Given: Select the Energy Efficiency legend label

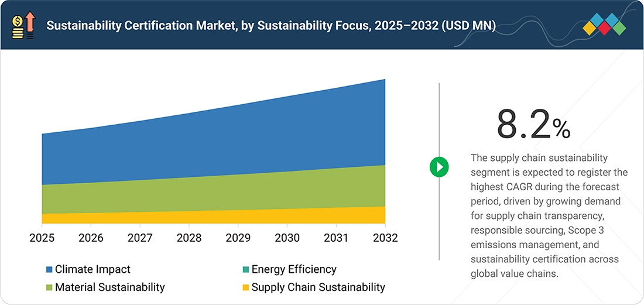Looking at the screenshot, I should [294, 269].
